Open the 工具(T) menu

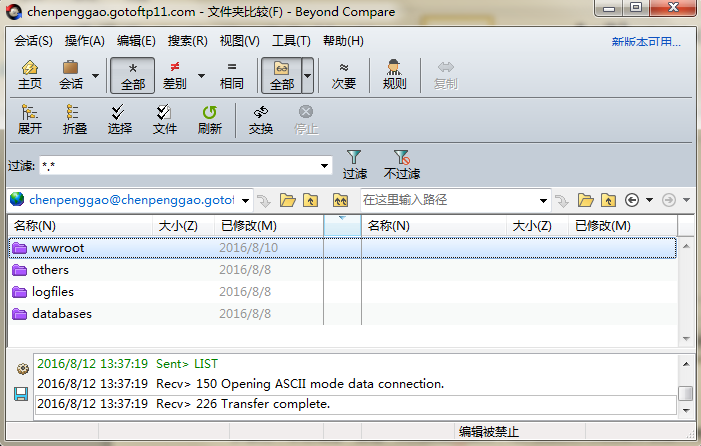[x=291, y=41]
